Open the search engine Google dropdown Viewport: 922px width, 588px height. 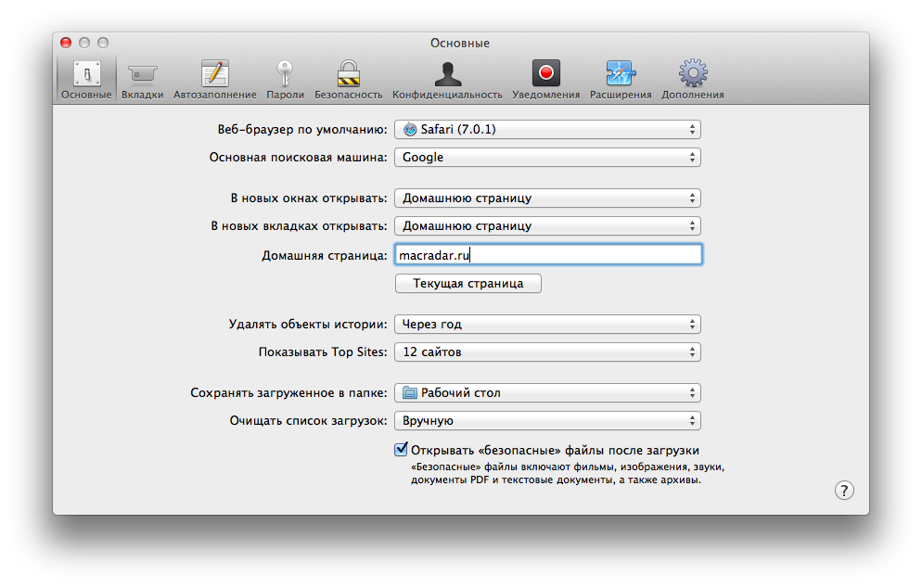click(547, 158)
